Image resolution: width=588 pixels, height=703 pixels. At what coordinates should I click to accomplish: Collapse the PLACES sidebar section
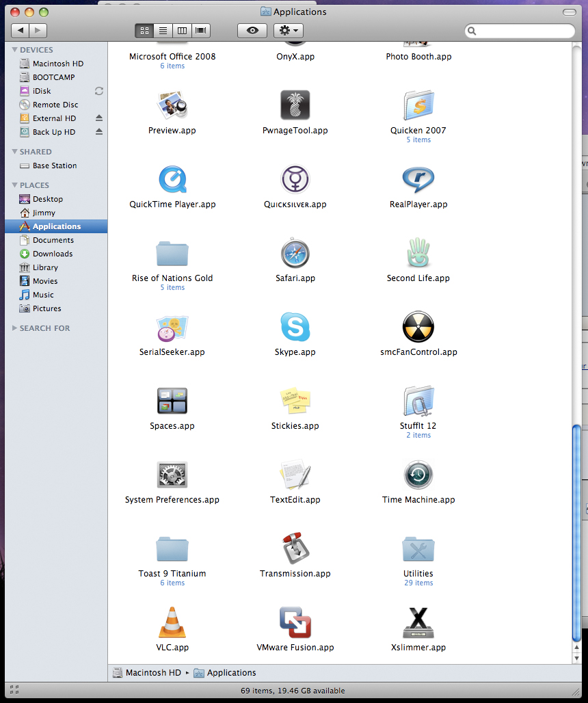tap(15, 185)
